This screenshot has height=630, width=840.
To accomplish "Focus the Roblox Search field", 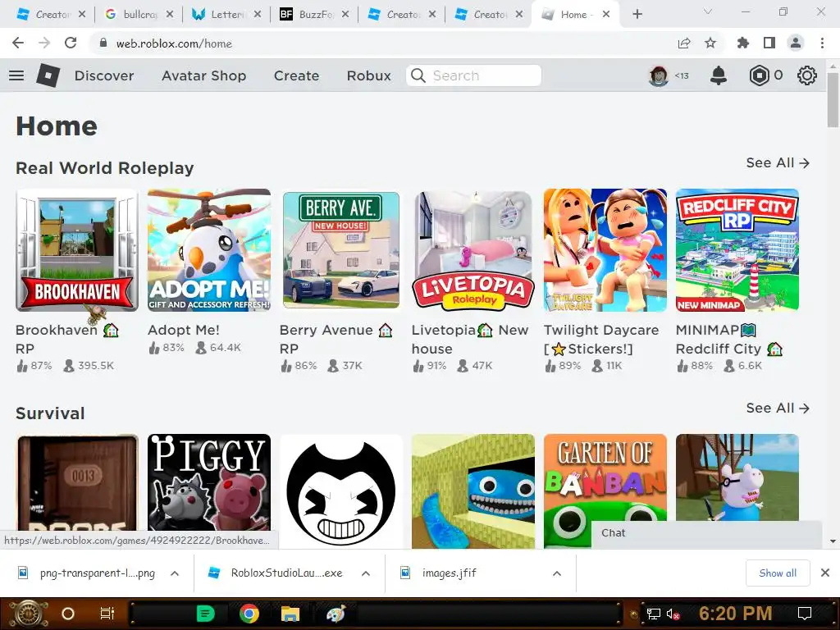I will (x=473, y=75).
